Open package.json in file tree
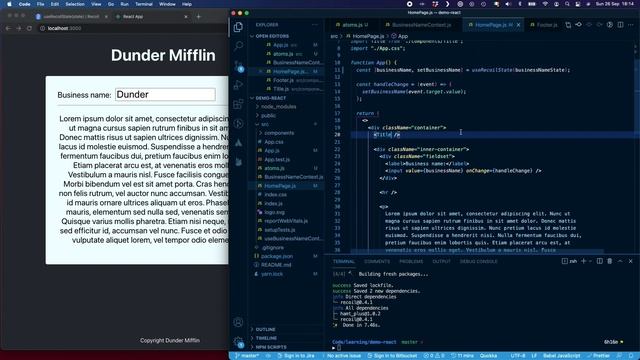This screenshot has height=360, width=640. [x=276, y=256]
